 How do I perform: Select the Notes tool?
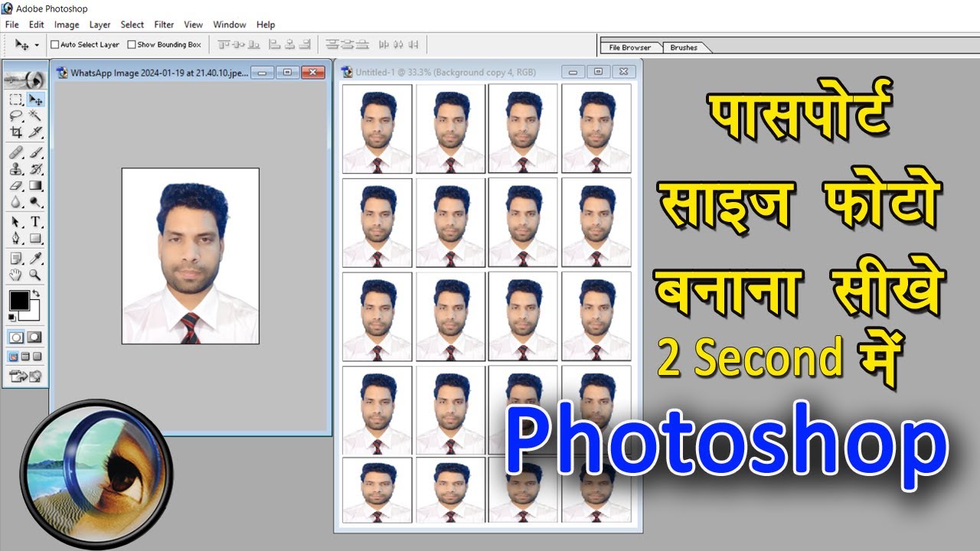(16, 259)
